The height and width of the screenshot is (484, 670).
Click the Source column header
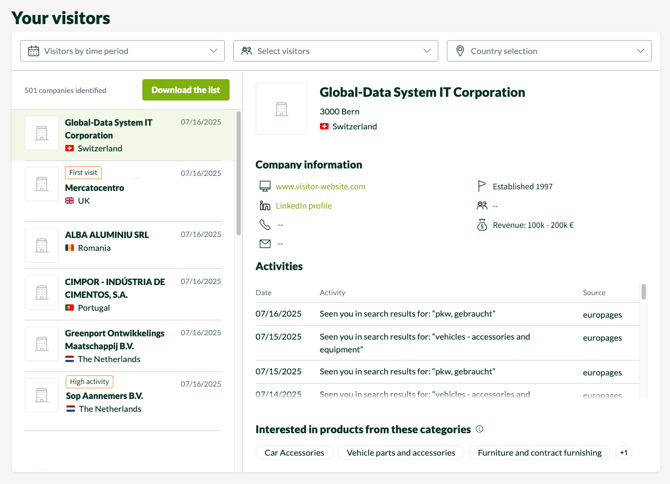(x=594, y=293)
